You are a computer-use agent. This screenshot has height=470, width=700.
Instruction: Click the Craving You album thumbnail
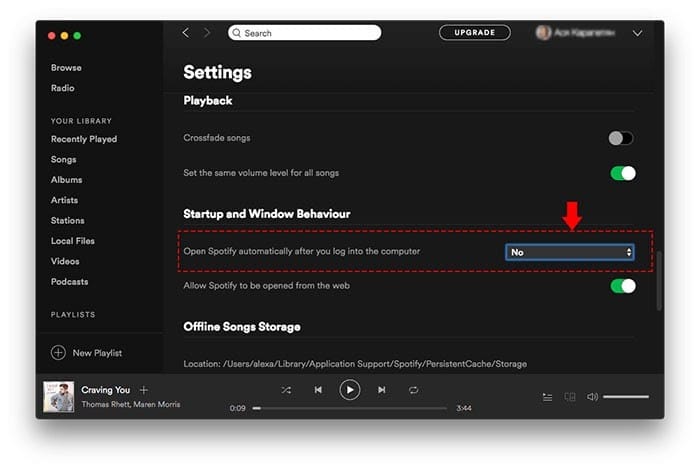click(x=58, y=396)
